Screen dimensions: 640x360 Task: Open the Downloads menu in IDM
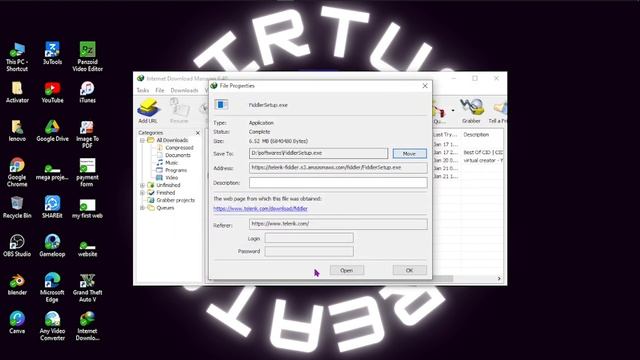tap(184, 90)
